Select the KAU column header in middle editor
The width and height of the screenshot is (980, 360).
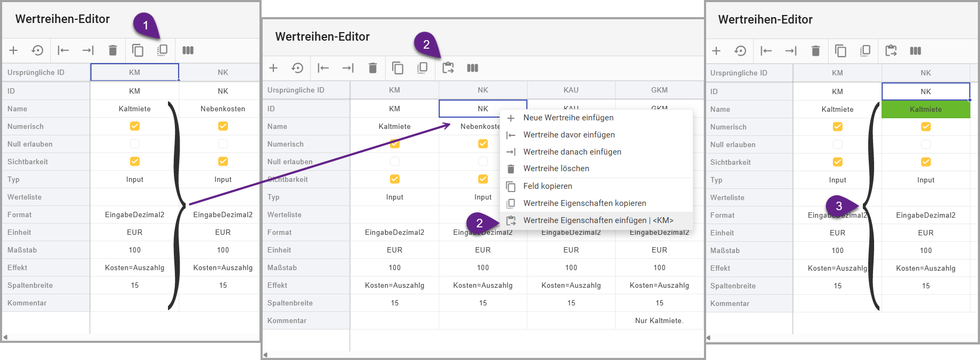(571, 90)
